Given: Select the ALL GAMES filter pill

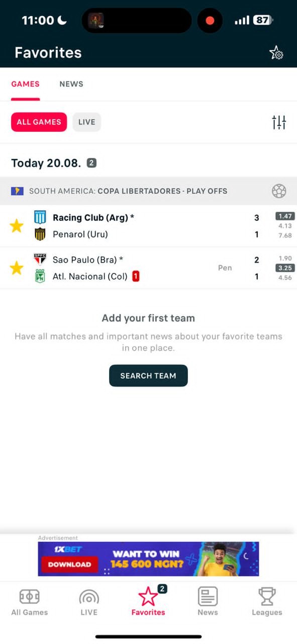Looking at the screenshot, I should coord(39,122).
